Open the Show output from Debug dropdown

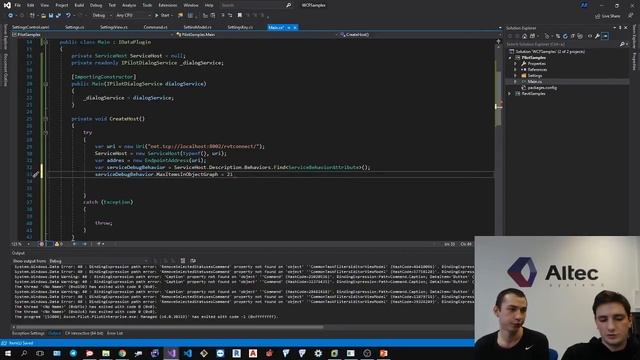click(x=98, y=261)
